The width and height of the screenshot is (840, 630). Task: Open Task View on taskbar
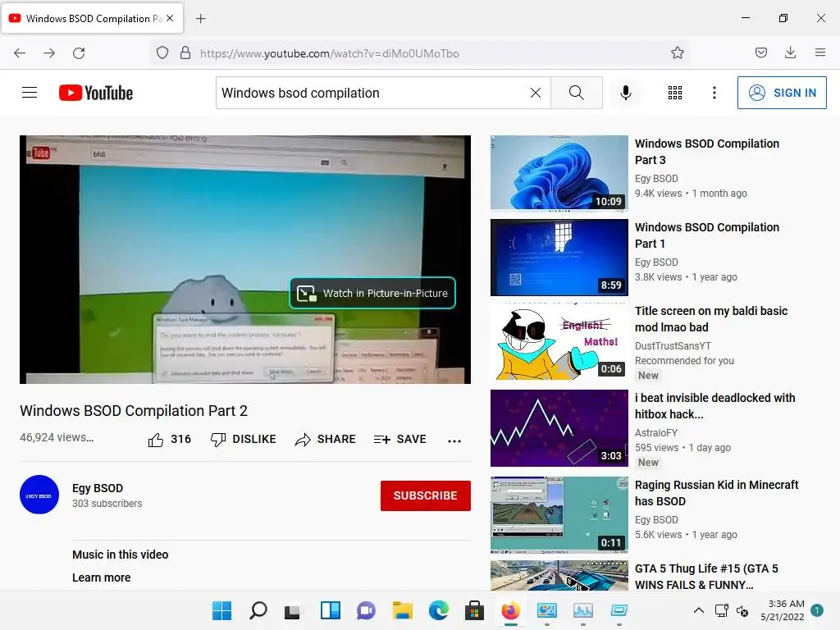point(293,610)
